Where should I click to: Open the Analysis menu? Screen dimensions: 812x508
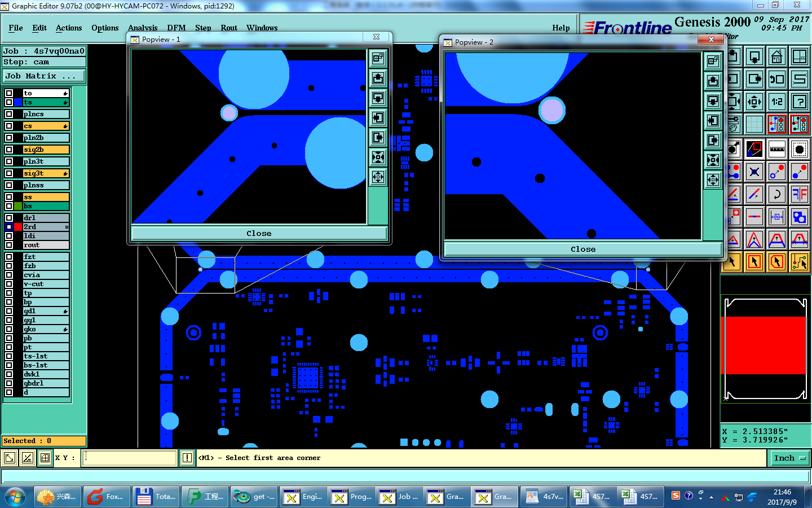click(143, 28)
